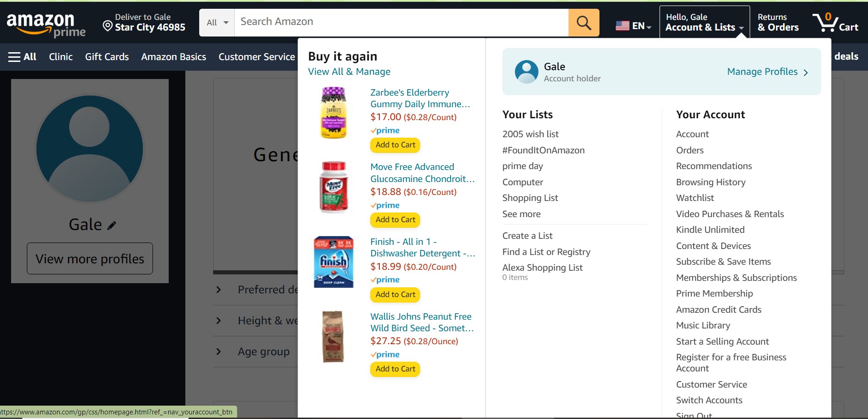
Task: Click the US flag language icon
Action: pyautogui.click(x=622, y=26)
